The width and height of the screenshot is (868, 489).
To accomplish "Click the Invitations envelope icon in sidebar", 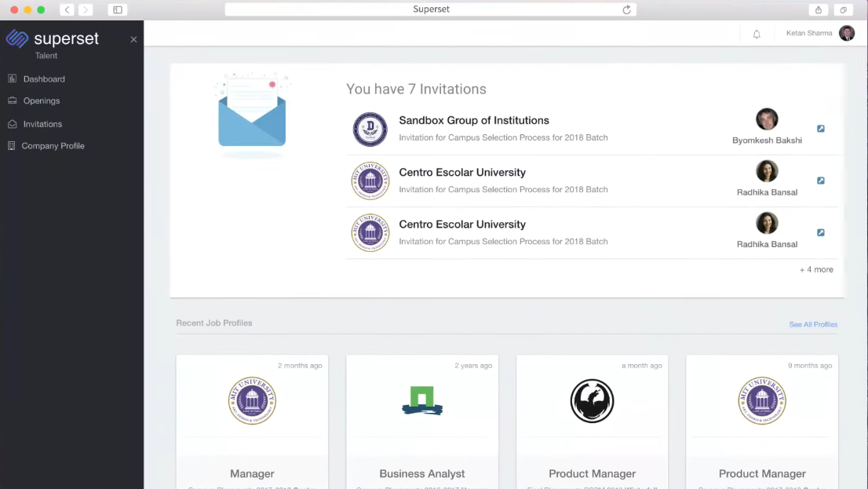I will click(x=13, y=124).
